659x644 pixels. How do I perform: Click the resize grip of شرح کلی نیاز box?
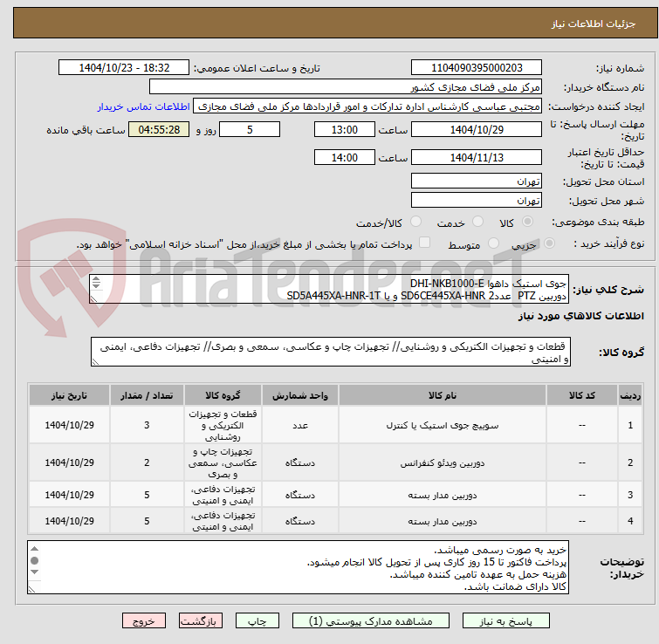click(x=94, y=298)
